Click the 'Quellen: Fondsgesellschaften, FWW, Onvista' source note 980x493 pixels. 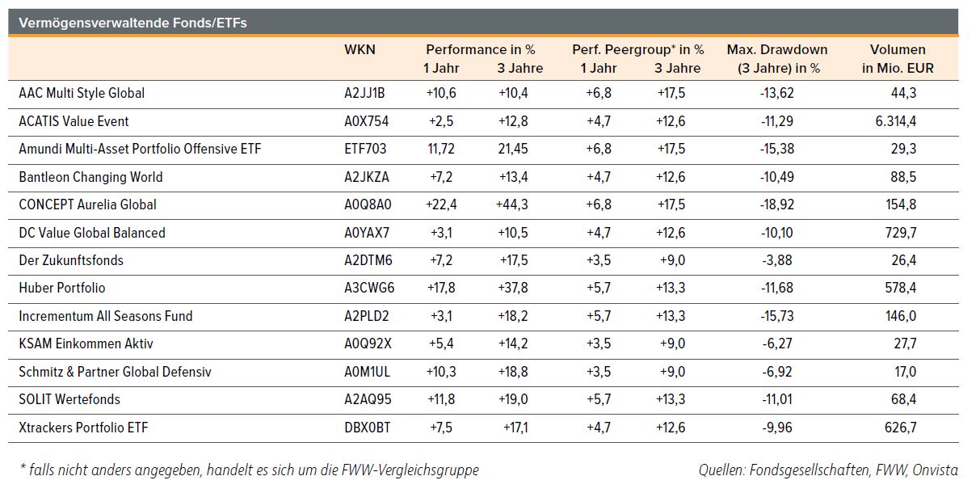click(x=828, y=470)
